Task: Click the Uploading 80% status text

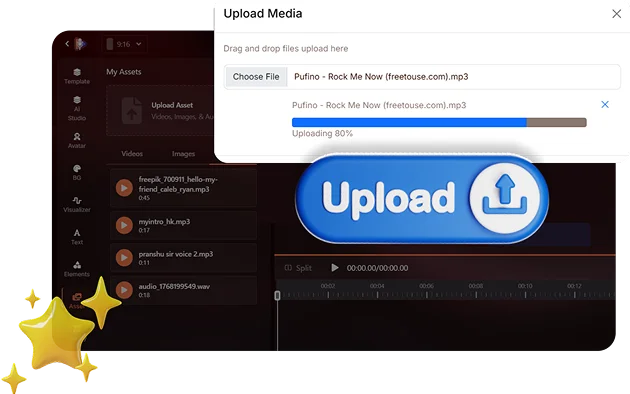Action: (x=322, y=134)
